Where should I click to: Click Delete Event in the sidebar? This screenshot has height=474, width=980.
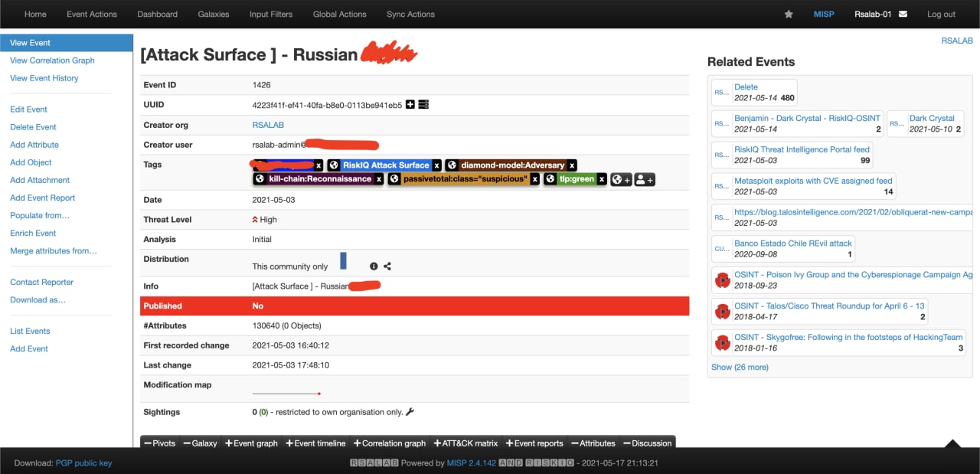tap(33, 127)
